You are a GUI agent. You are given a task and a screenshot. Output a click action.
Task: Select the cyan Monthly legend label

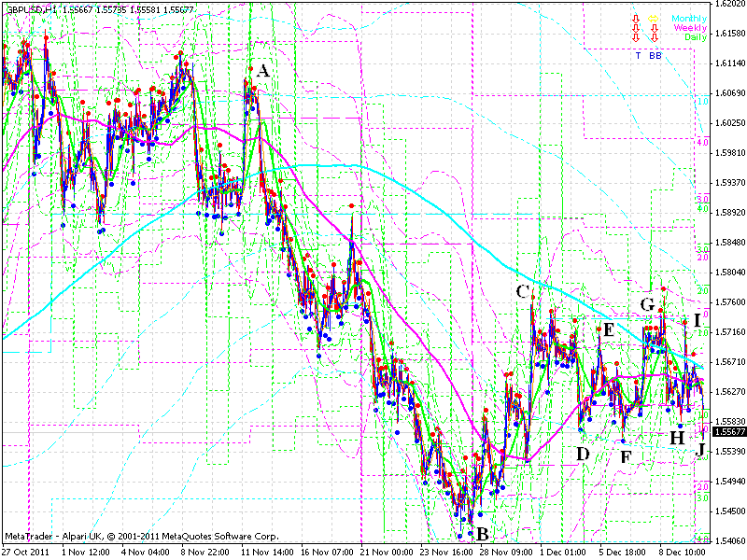coord(689,19)
